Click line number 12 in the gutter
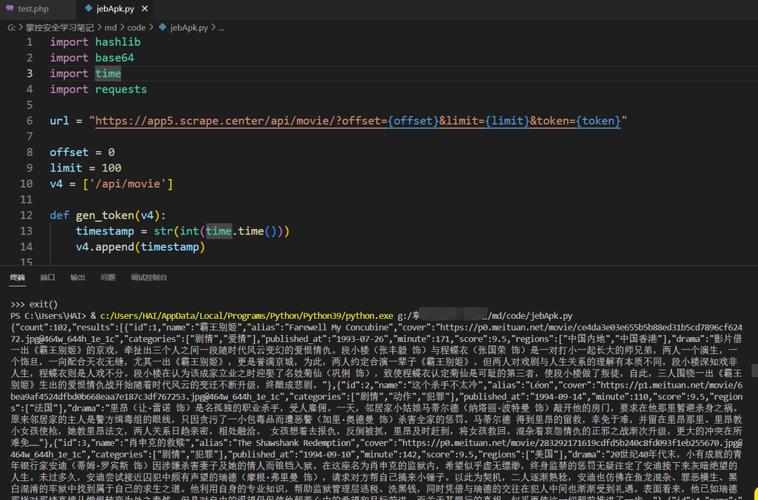Screen dimensions: 758x500 click(x=26, y=215)
